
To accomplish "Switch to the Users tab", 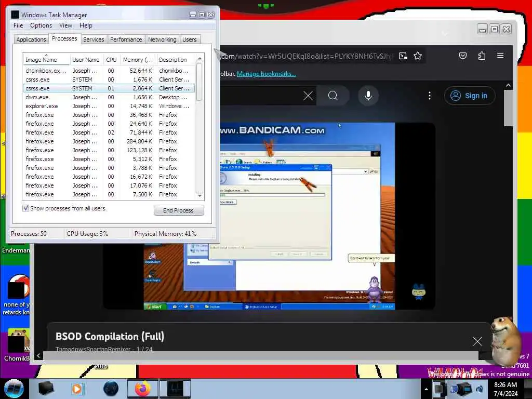I will [189, 39].
